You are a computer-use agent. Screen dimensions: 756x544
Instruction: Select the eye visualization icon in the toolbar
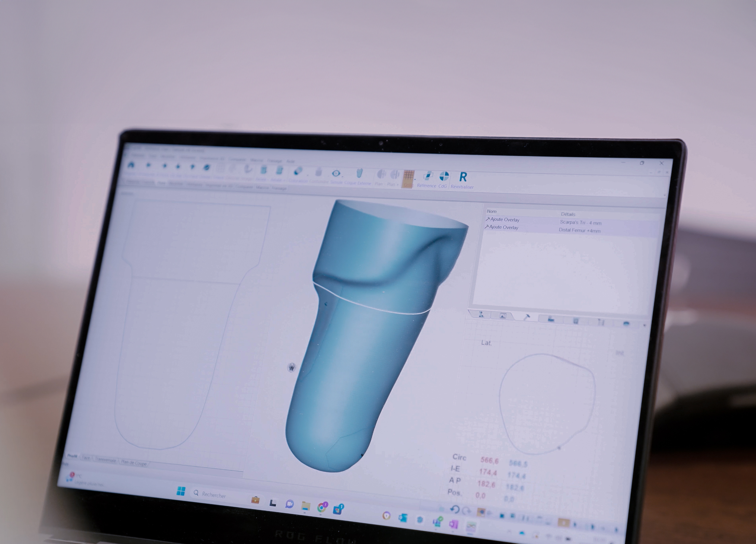[x=337, y=173]
